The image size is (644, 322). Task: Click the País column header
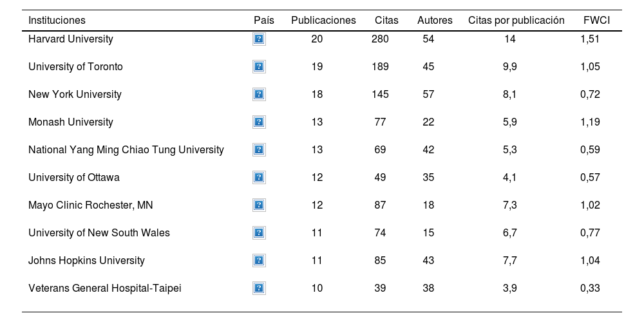pyautogui.click(x=264, y=21)
